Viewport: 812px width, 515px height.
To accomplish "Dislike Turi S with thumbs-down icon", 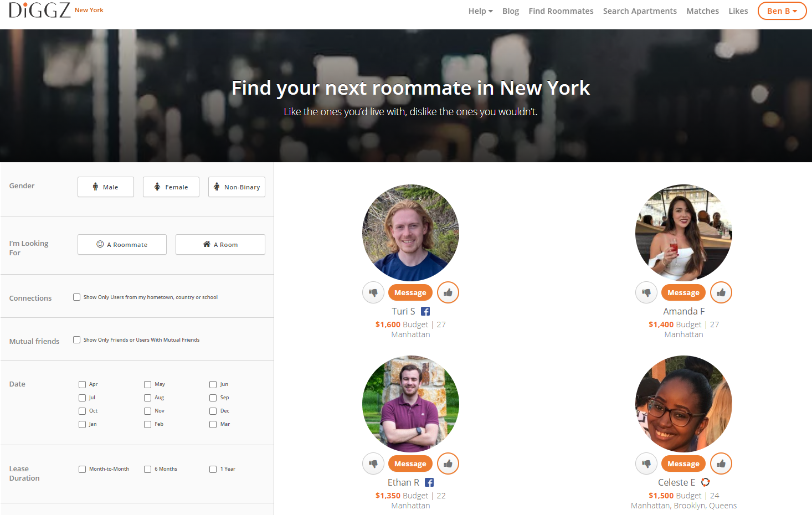I will tap(373, 292).
